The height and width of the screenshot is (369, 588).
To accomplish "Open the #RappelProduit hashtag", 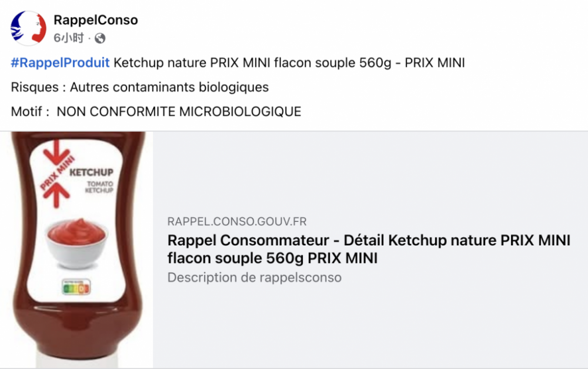I will (x=60, y=63).
